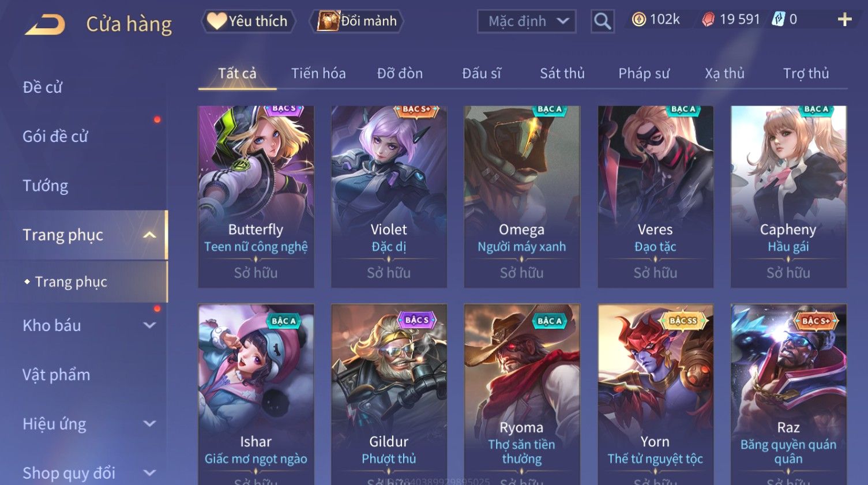The height and width of the screenshot is (485, 868).
Task: Click the back arrow icon
Action: pos(46,25)
